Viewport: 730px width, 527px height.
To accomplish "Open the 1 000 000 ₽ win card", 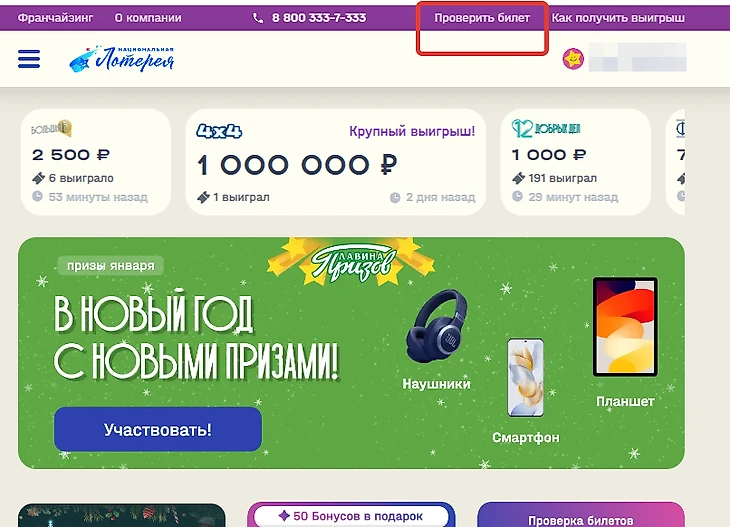I will click(x=336, y=162).
